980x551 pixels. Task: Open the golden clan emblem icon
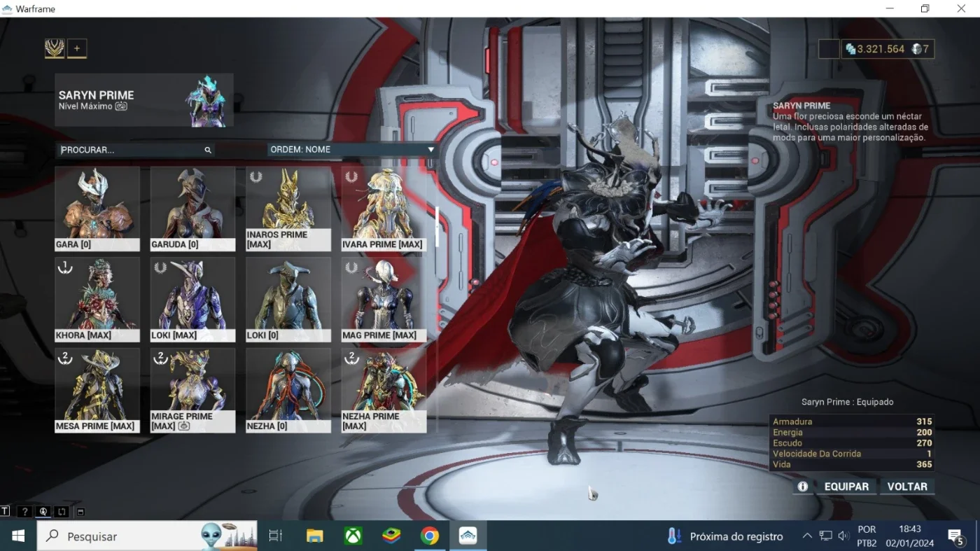(x=55, y=48)
